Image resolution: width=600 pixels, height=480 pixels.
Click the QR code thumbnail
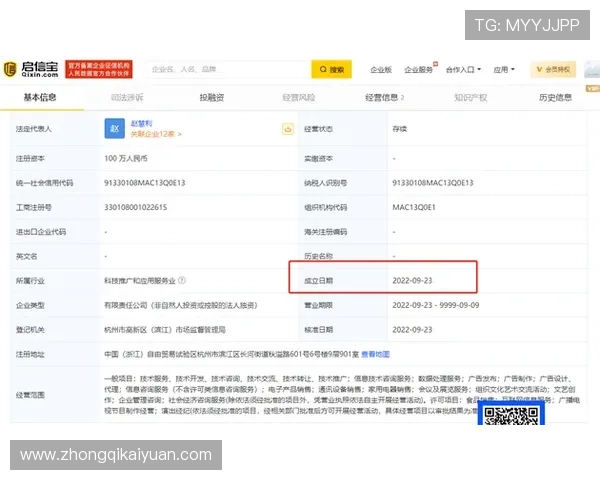511,415
